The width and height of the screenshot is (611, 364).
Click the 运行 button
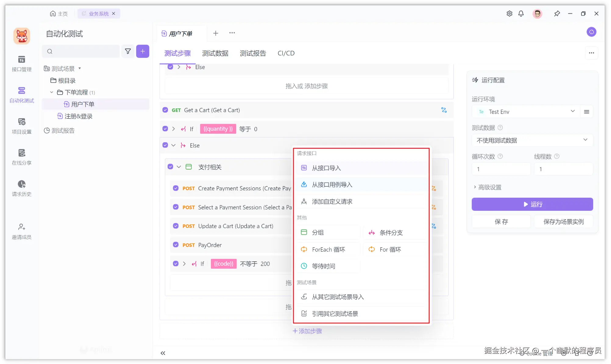(532, 204)
